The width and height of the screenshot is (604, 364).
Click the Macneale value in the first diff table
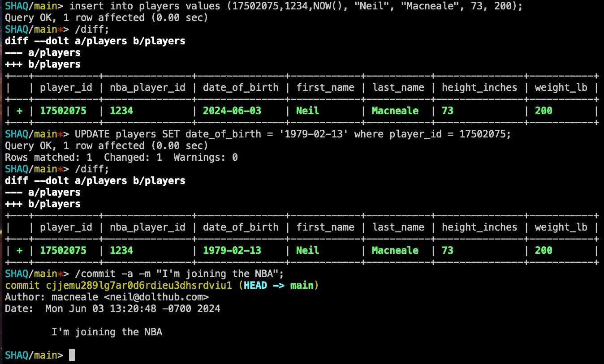[395, 111]
